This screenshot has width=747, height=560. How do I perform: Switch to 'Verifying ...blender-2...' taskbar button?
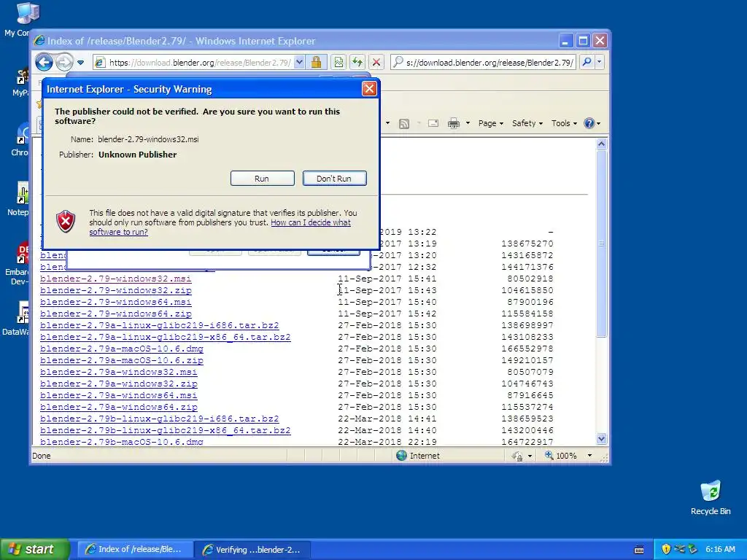[253, 550]
